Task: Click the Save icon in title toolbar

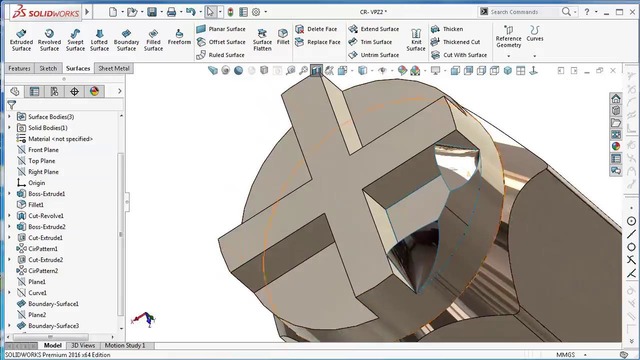Action: click(152, 12)
